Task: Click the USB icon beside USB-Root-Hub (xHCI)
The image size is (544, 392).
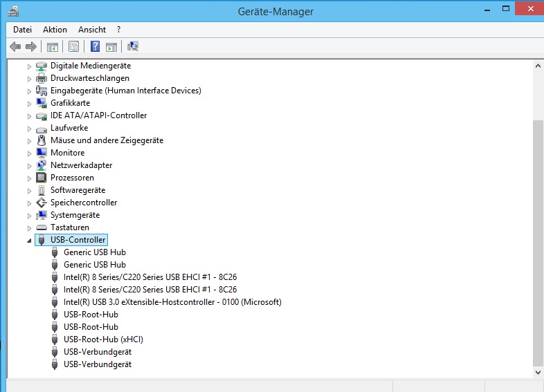Action: tap(55, 339)
